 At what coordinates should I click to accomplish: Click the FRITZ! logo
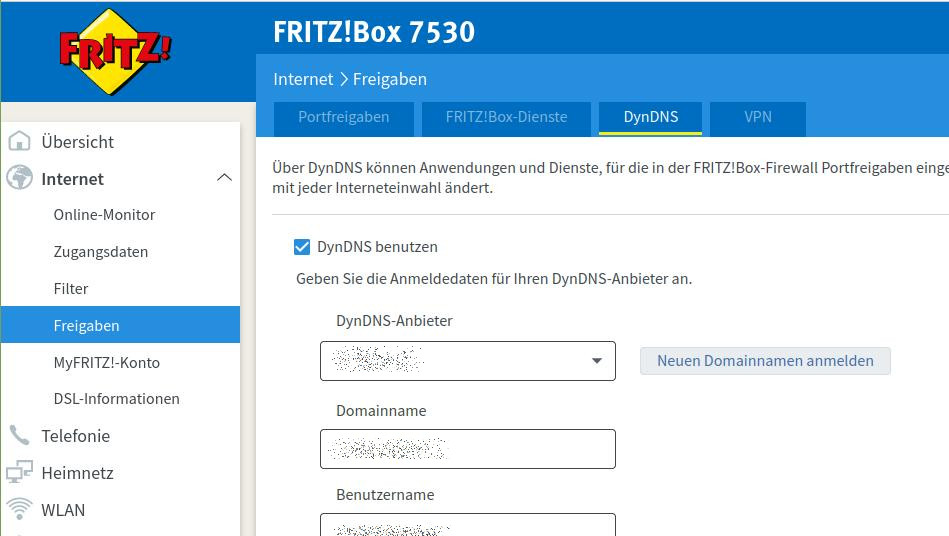point(115,51)
